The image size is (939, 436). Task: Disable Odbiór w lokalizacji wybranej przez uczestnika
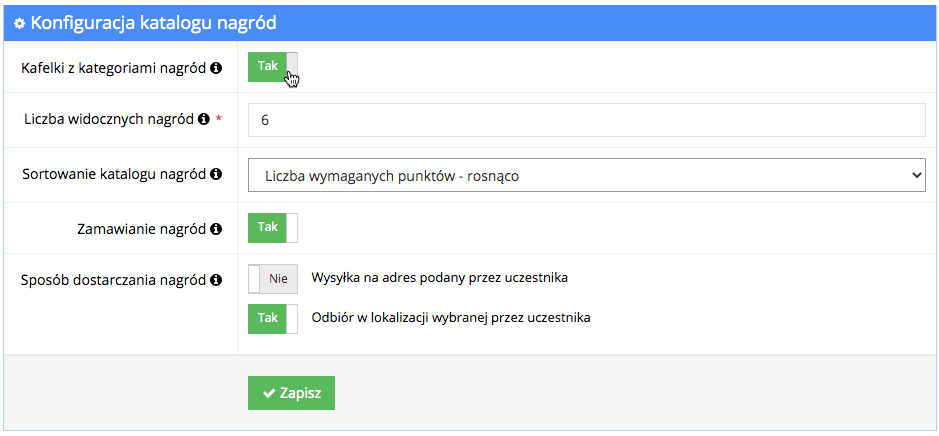click(272, 319)
